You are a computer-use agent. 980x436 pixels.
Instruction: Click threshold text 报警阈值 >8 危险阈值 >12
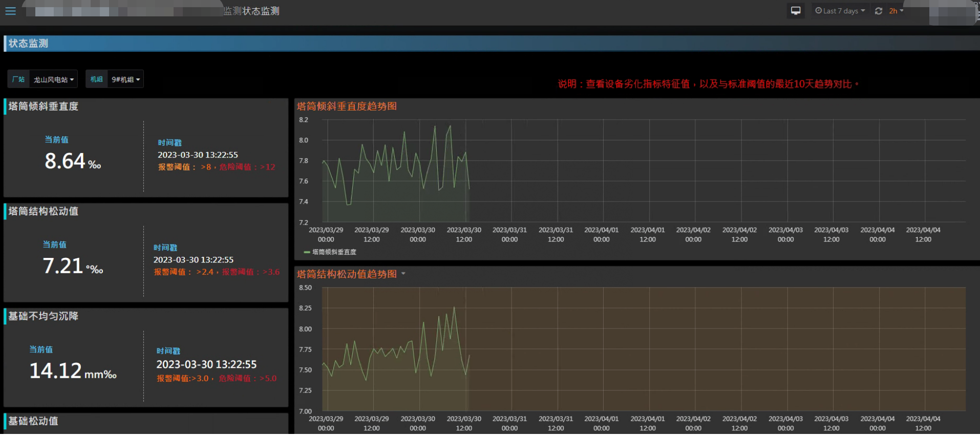click(x=217, y=167)
